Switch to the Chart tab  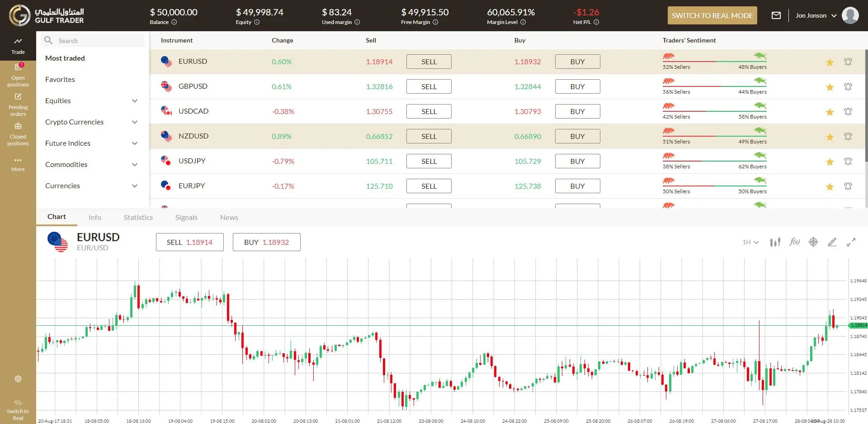(57, 217)
